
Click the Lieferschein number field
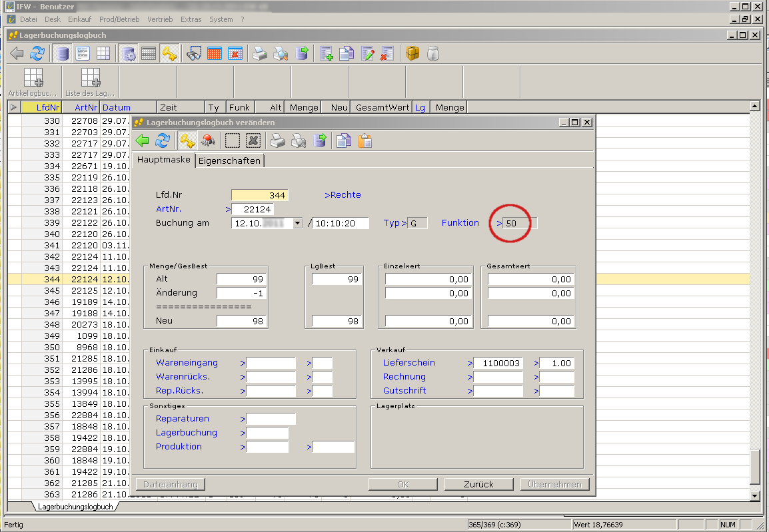[498, 364]
